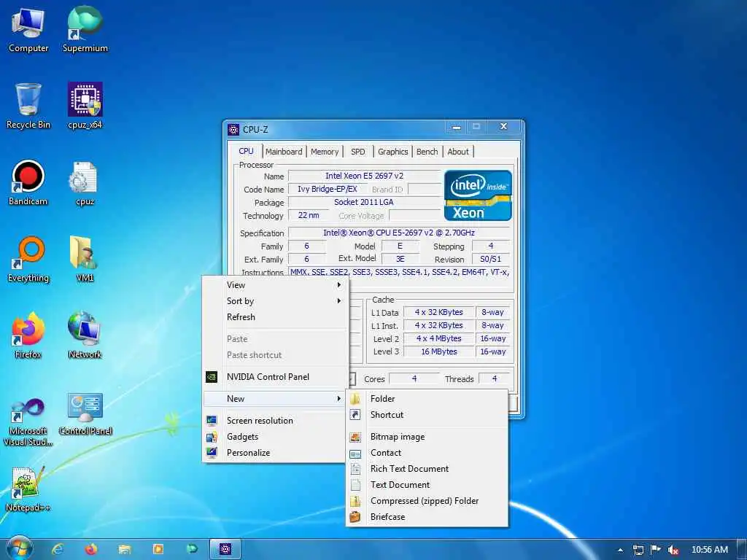
Task: Open the Computer desktop icon
Action: tap(28, 31)
